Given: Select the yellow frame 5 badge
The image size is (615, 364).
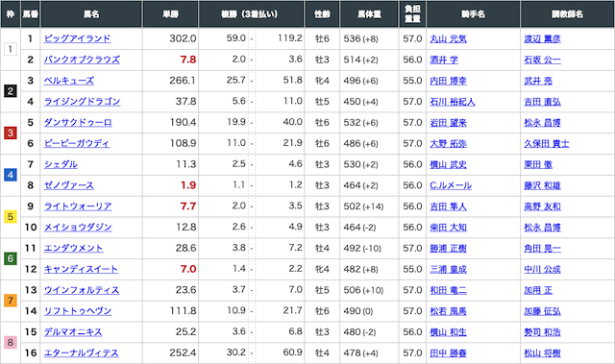Looking at the screenshot, I should pos(11,217).
